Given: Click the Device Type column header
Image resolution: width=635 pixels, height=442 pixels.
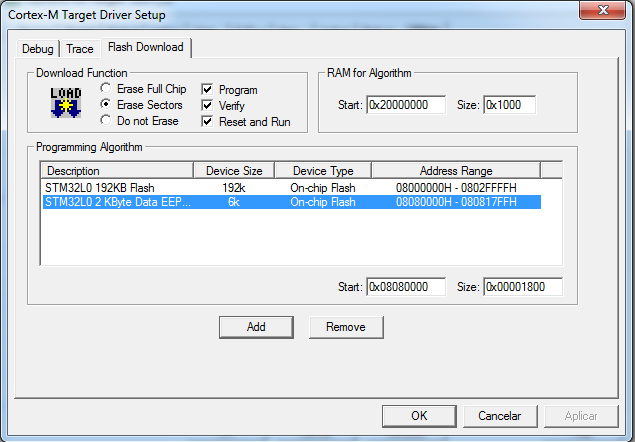Looking at the screenshot, I should click(323, 171).
